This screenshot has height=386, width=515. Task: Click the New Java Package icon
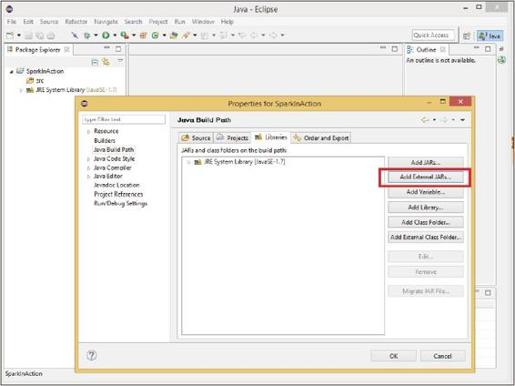click(143, 35)
